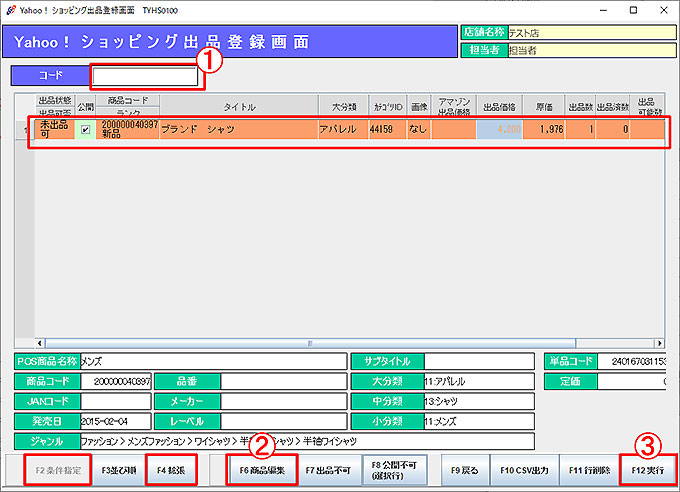Click the 店舗名称 field showing テスト店
This screenshot has height=492, width=680.
[590, 32]
